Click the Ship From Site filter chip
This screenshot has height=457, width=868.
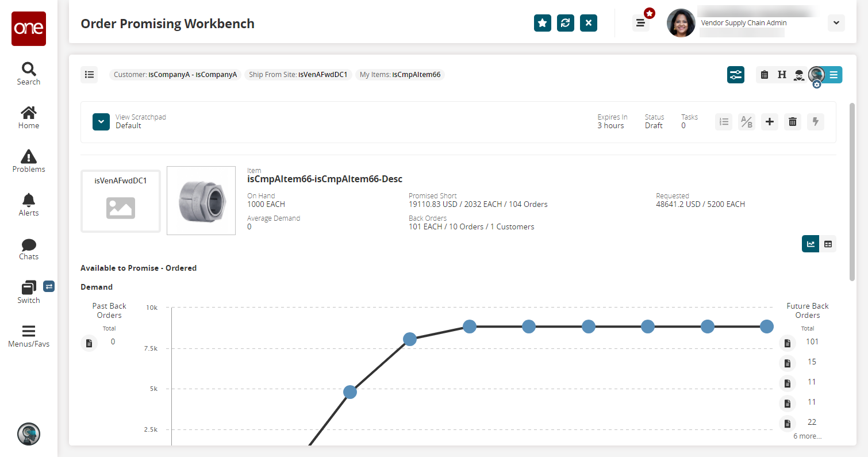point(298,75)
